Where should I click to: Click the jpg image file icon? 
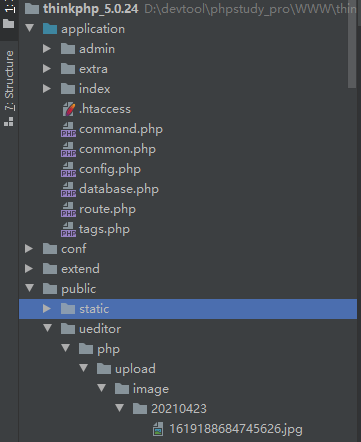pyautogui.click(x=158, y=429)
